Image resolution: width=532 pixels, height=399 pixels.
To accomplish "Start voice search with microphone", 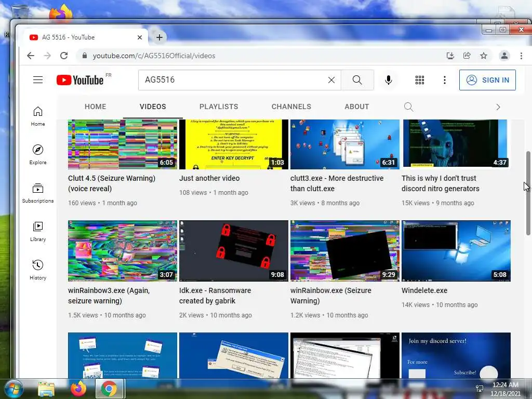I will coord(389,80).
